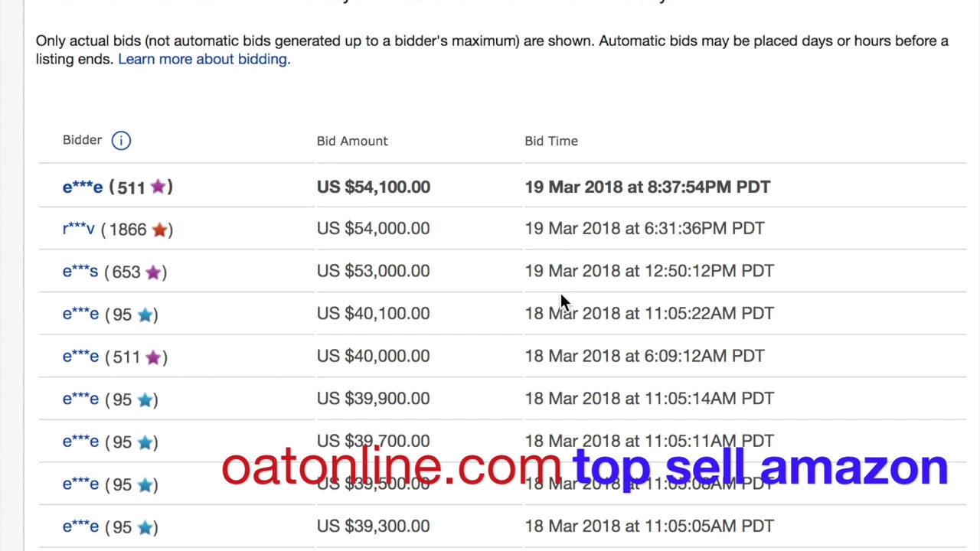Screen dimensions: 980x551
Task: Select bid amount US $54,100.00
Action: pyautogui.click(x=374, y=187)
